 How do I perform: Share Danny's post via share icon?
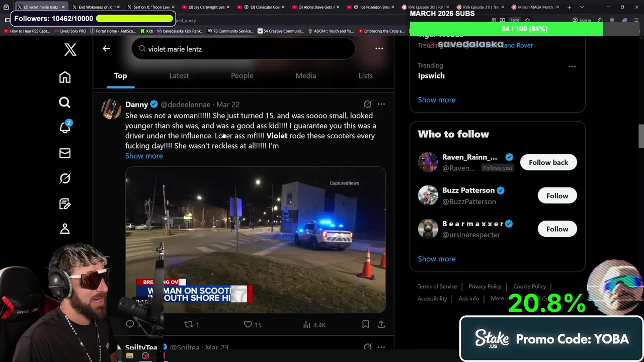[x=381, y=325]
